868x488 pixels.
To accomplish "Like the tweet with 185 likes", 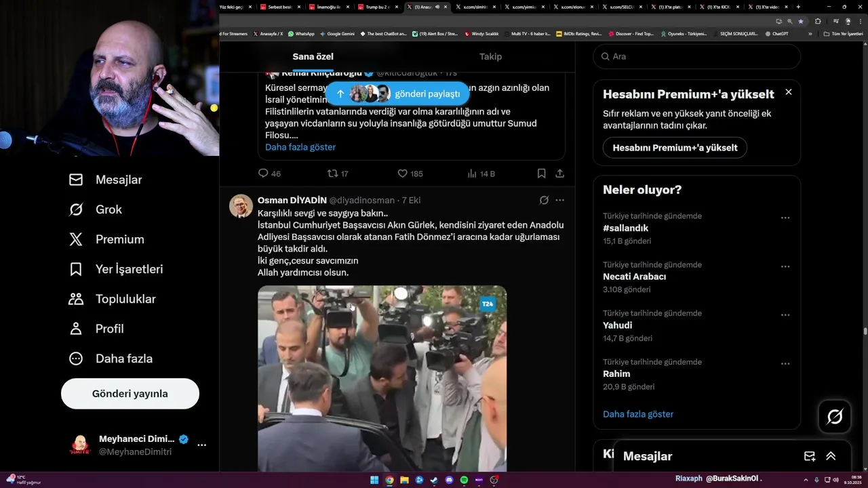I will pyautogui.click(x=410, y=174).
